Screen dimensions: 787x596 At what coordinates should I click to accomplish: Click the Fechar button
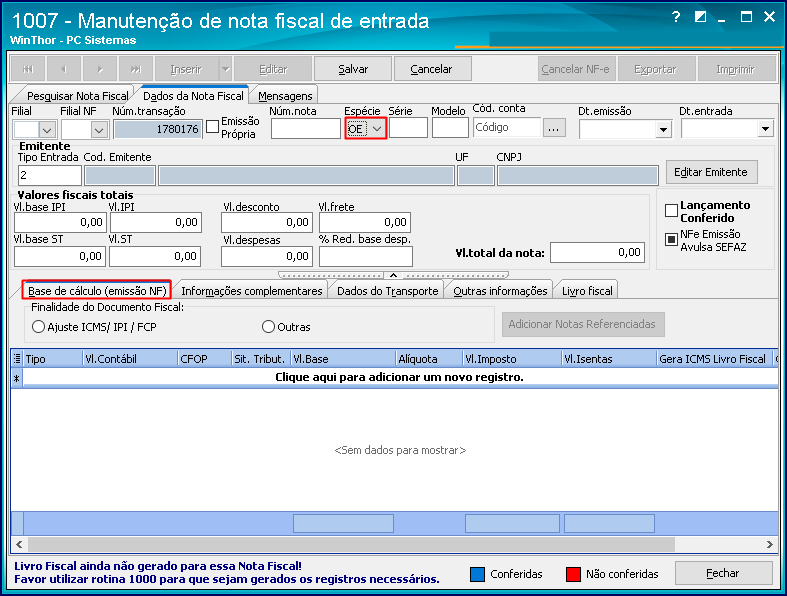point(723,573)
